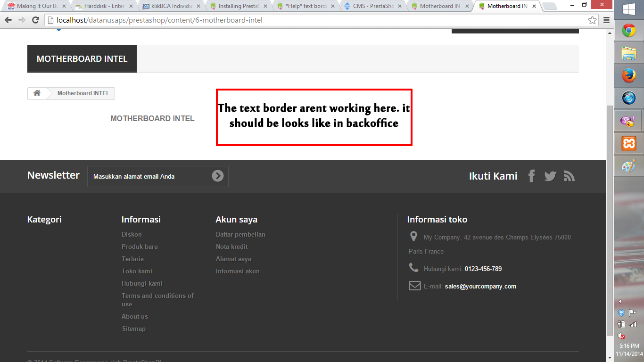Click the muted volume tray icon
This screenshot has height=362, width=644.
[x=621, y=336]
